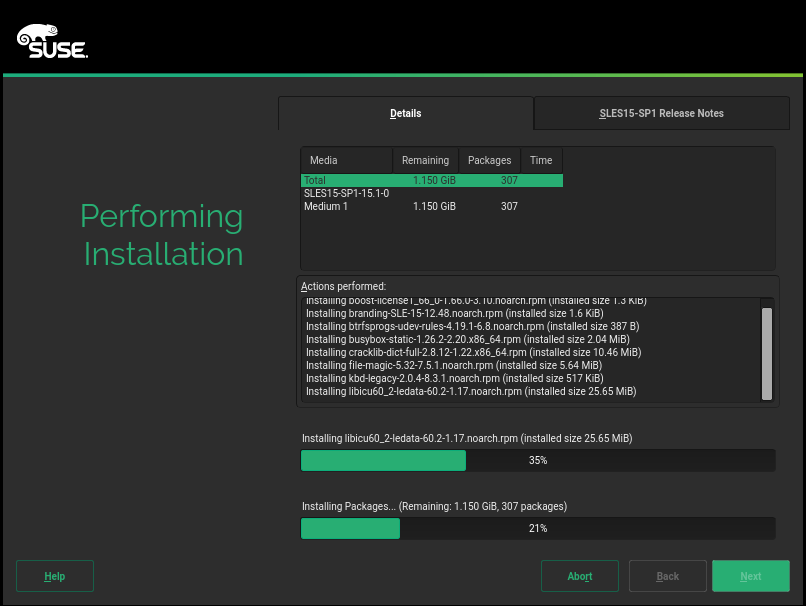Click the 21% overall progress bar
The width and height of the screenshot is (806, 606).
click(538, 528)
